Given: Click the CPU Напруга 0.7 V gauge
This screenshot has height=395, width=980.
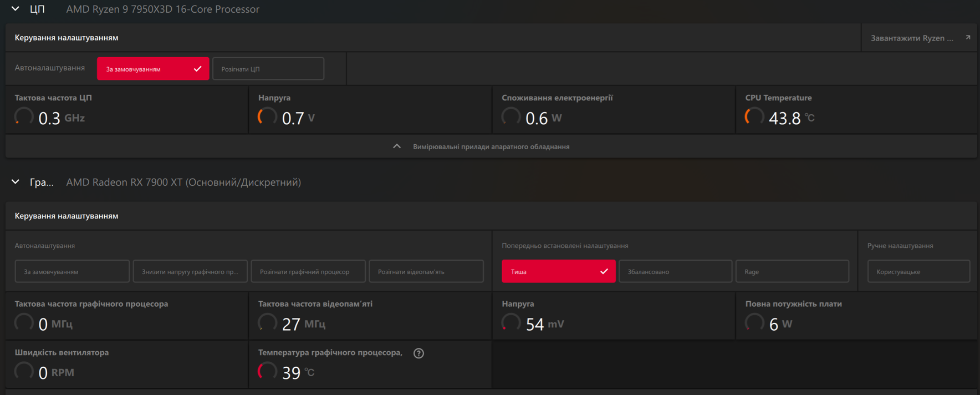Looking at the screenshot, I should pos(267,117).
